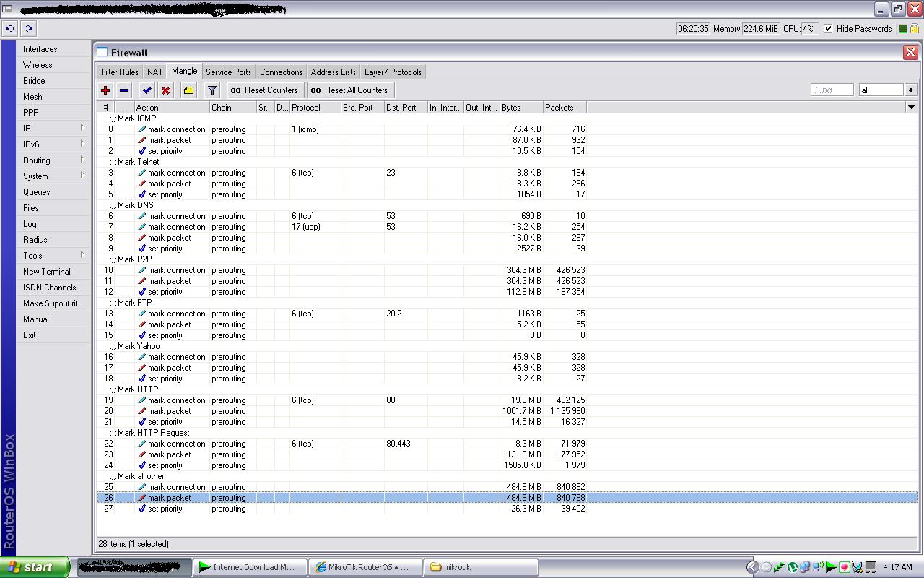Click mark connection icon in rule 0

coord(142,129)
